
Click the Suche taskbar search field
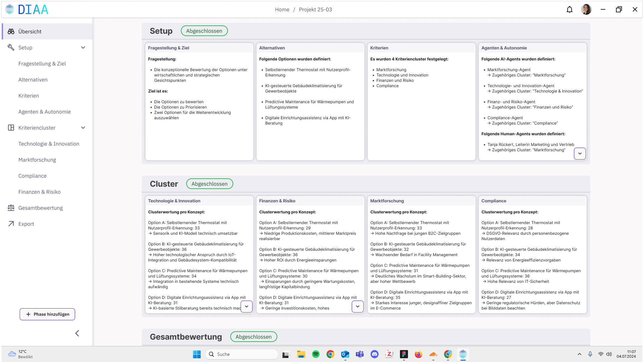coord(242,354)
